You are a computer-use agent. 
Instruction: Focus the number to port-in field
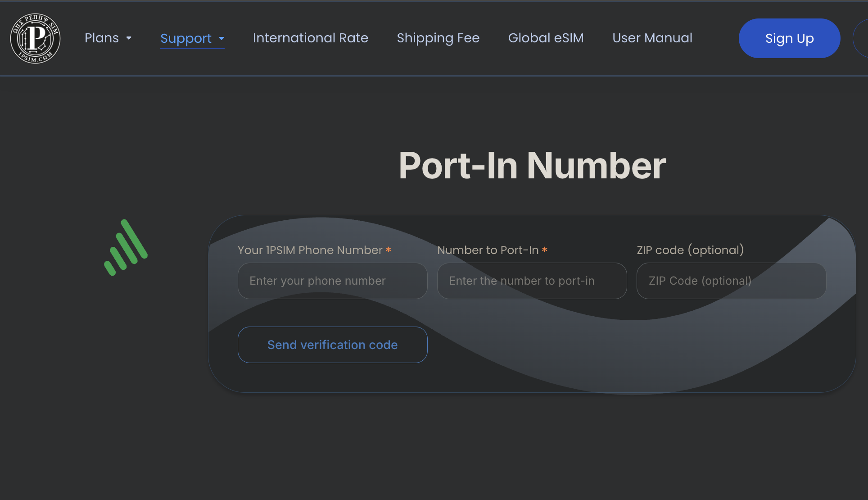coord(532,281)
